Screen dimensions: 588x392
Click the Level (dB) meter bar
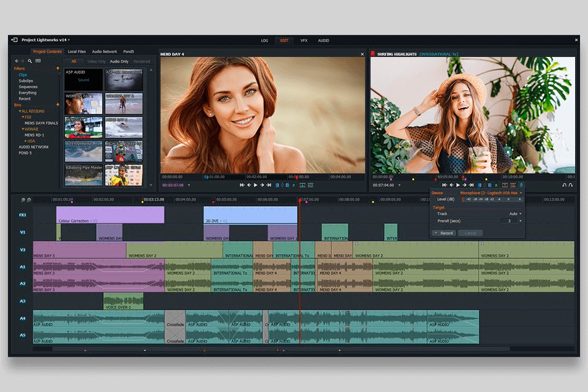click(x=492, y=199)
